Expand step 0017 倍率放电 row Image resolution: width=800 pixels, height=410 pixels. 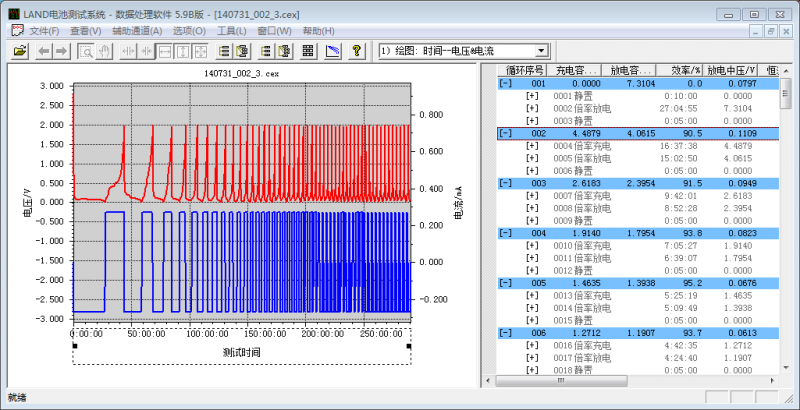(x=532, y=358)
